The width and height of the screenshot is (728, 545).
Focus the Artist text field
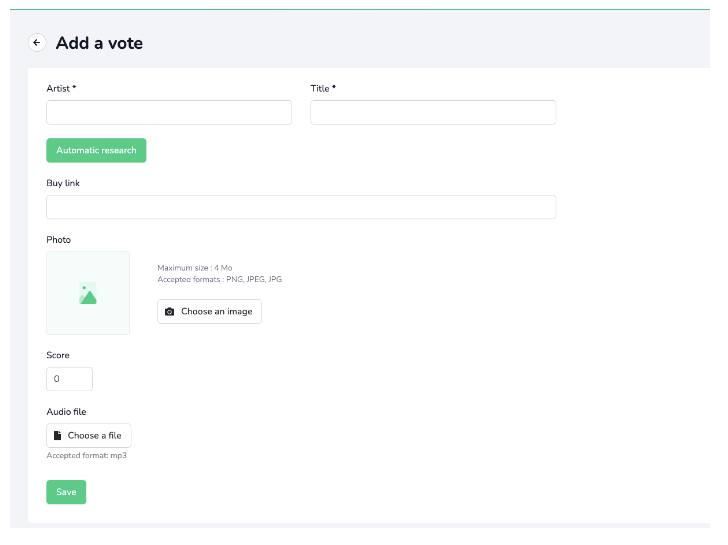tap(169, 112)
